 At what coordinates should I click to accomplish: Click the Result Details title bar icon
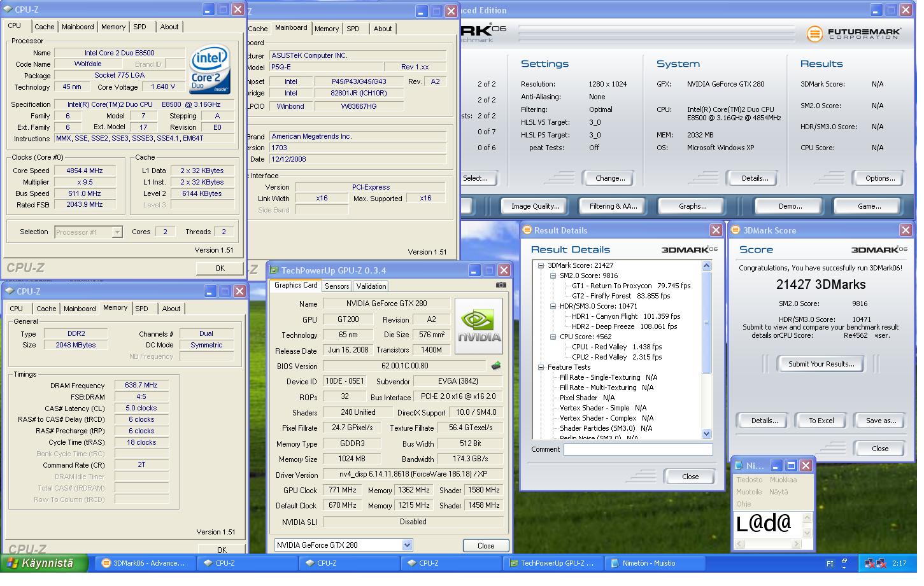527,230
